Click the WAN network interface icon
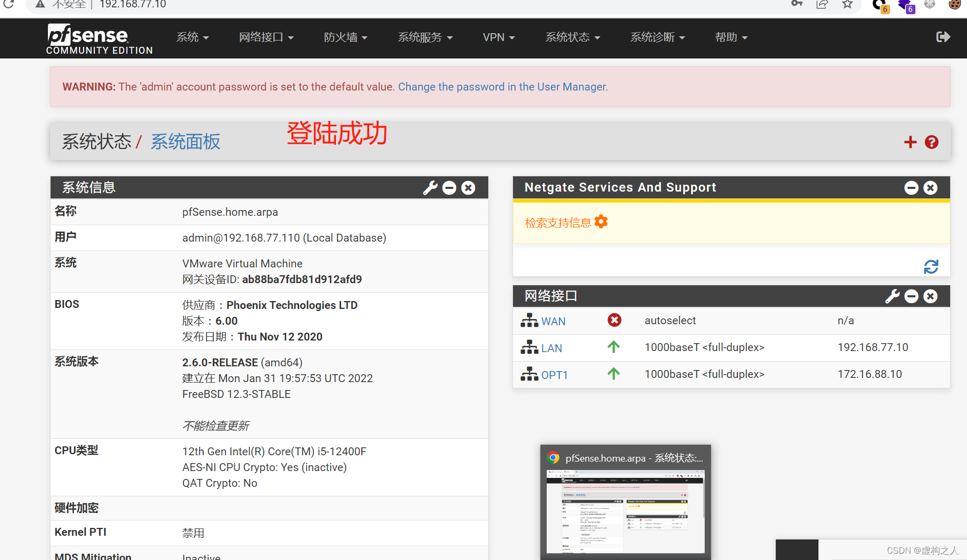The height and width of the screenshot is (560, 967). [x=529, y=321]
